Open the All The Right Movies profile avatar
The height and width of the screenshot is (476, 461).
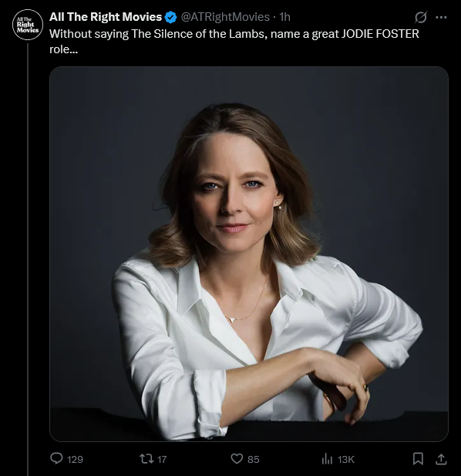pos(28,25)
